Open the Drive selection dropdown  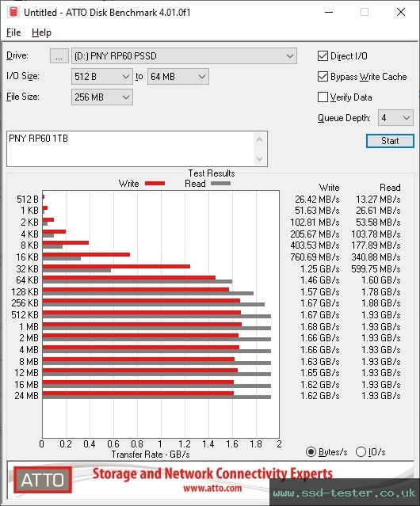coord(184,56)
